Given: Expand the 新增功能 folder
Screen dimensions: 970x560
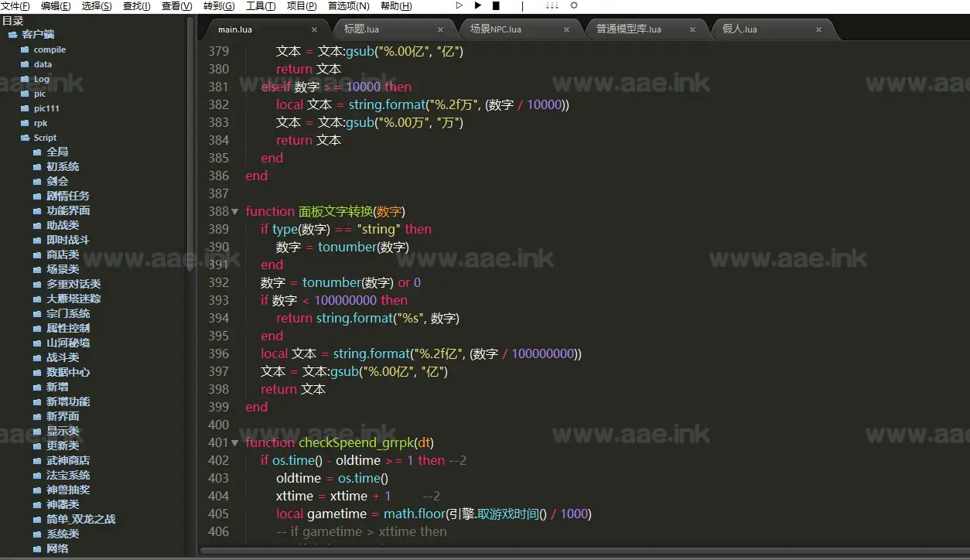Looking at the screenshot, I should [37, 402].
